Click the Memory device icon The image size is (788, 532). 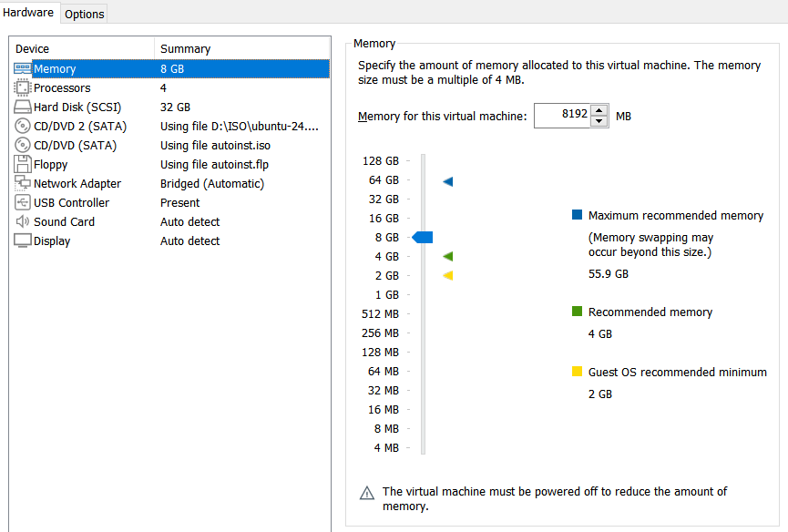[x=23, y=69]
